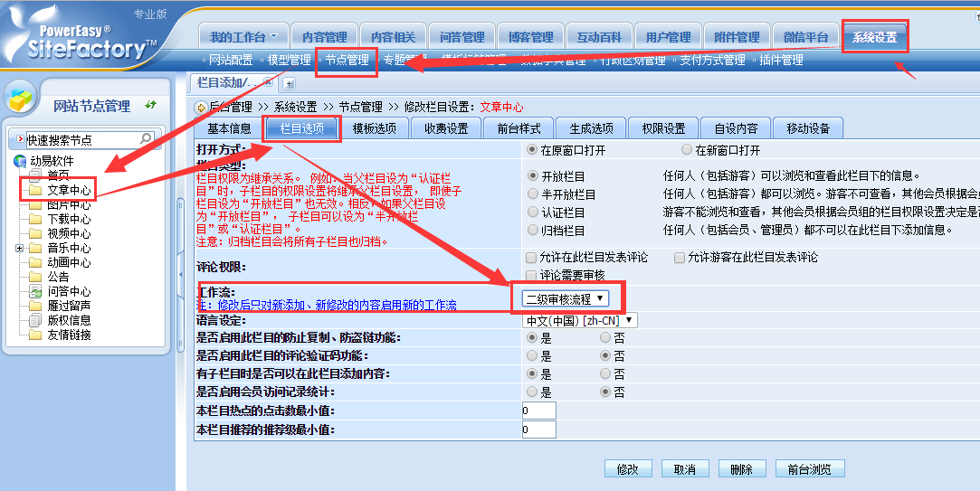Click the 本栏目推荐的推荐级最小值 field
This screenshot has width=980, height=491.
tap(538, 430)
